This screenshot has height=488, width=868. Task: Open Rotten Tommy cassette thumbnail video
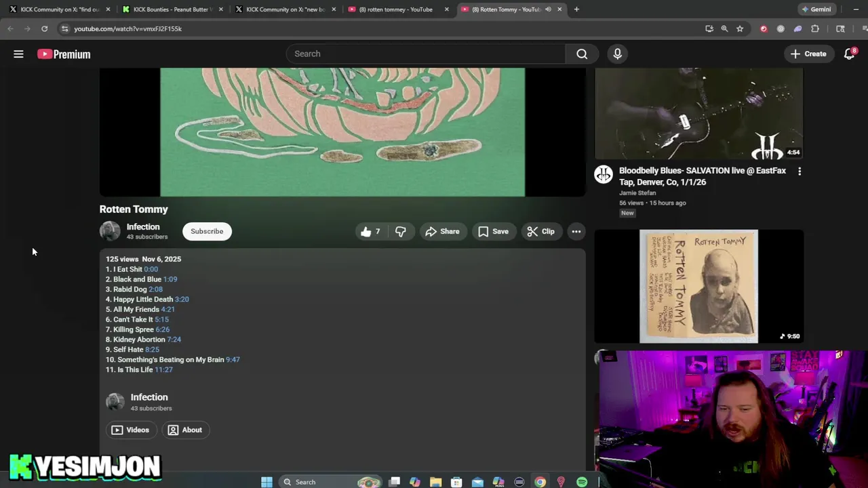click(698, 286)
